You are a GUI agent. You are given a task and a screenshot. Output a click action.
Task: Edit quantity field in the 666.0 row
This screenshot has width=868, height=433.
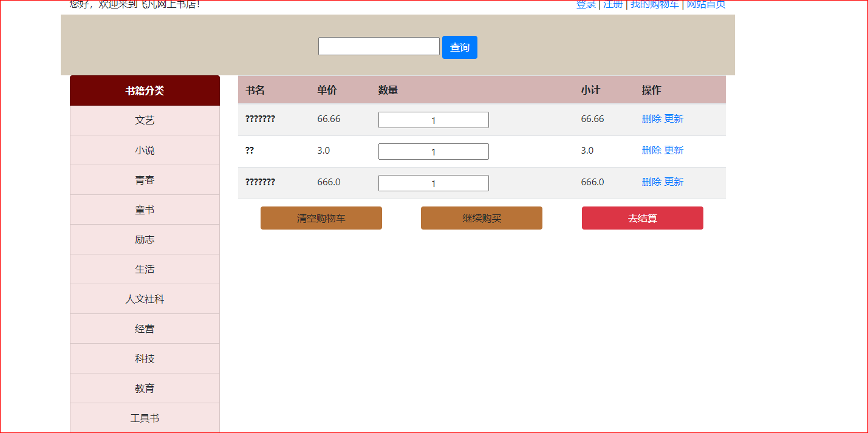(434, 183)
